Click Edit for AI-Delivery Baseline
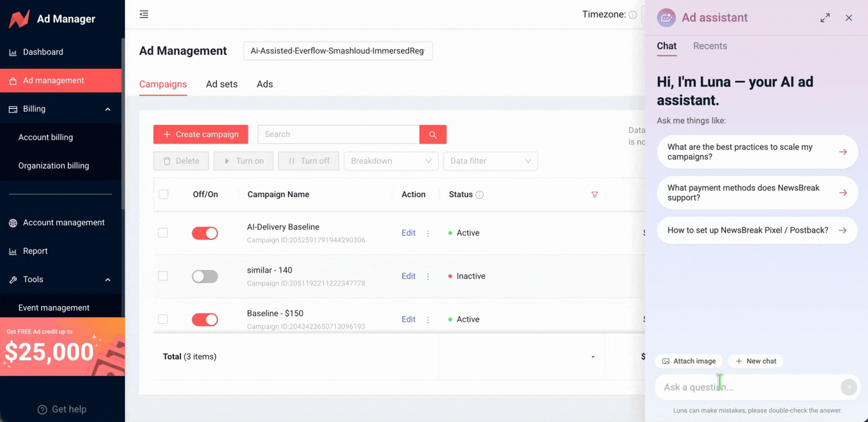The width and height of the screenshot is (868, 422). 408,233
